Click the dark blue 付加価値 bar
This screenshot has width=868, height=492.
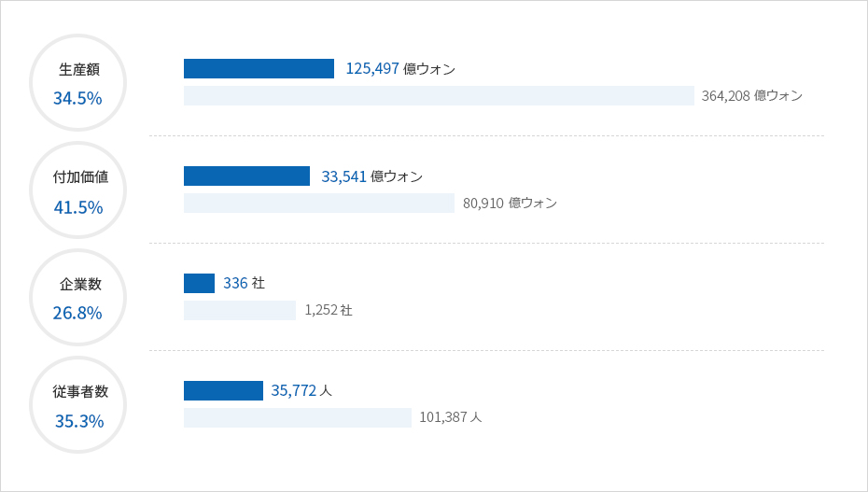pyautogui.click(x=247, y=176)
